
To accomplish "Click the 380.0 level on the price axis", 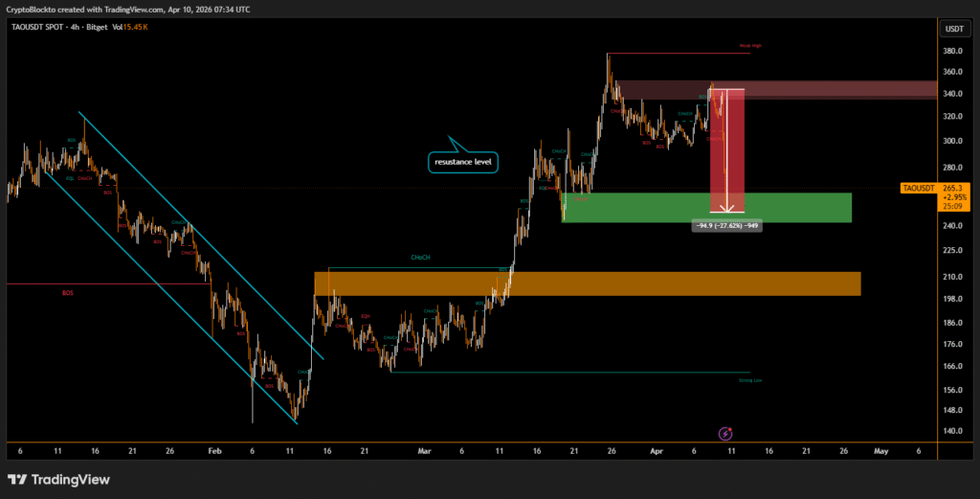I will (x=952, y=52).
